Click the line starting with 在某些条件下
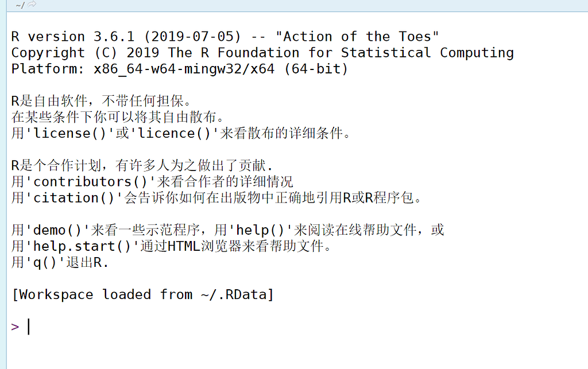588x369 pixels. point(117,118)
